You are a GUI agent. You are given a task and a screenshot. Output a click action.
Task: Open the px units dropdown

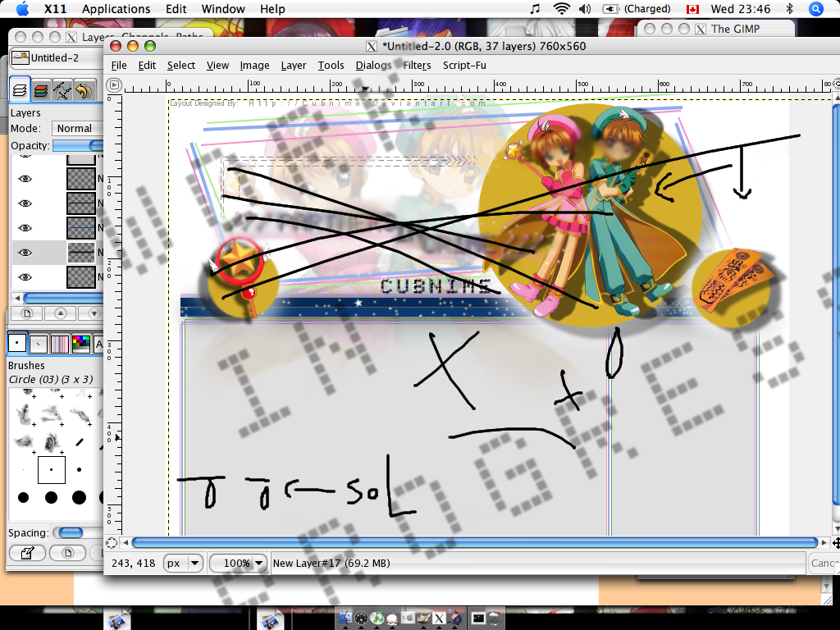point(183,563)
